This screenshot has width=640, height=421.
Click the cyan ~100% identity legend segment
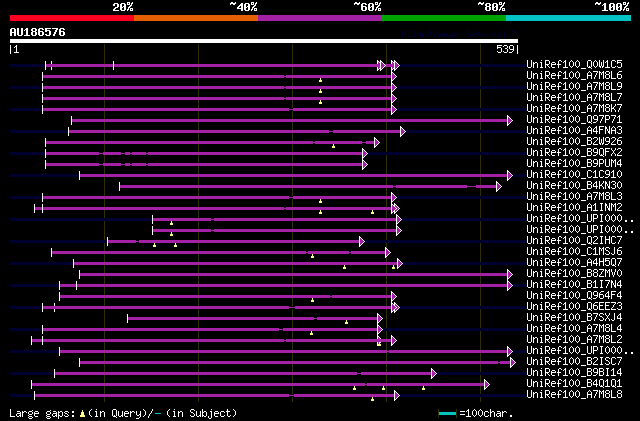tap(569, 18)
